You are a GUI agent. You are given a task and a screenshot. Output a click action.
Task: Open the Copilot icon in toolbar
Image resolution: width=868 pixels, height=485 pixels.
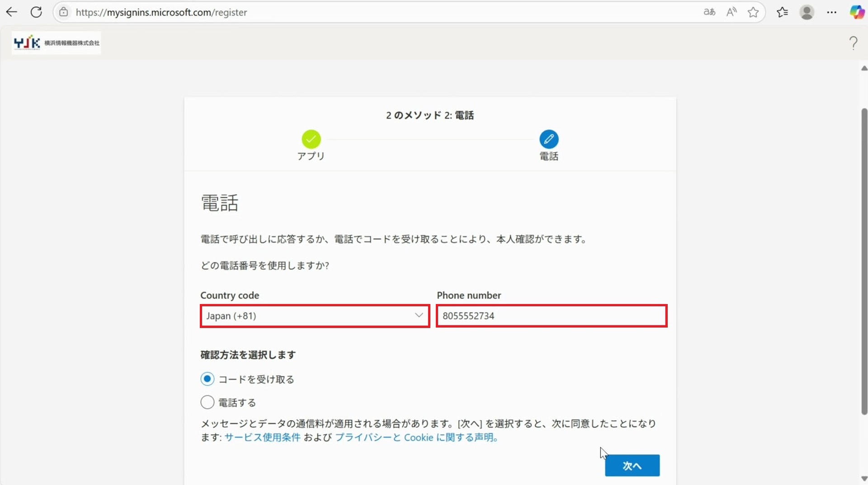tap(857, 12)
